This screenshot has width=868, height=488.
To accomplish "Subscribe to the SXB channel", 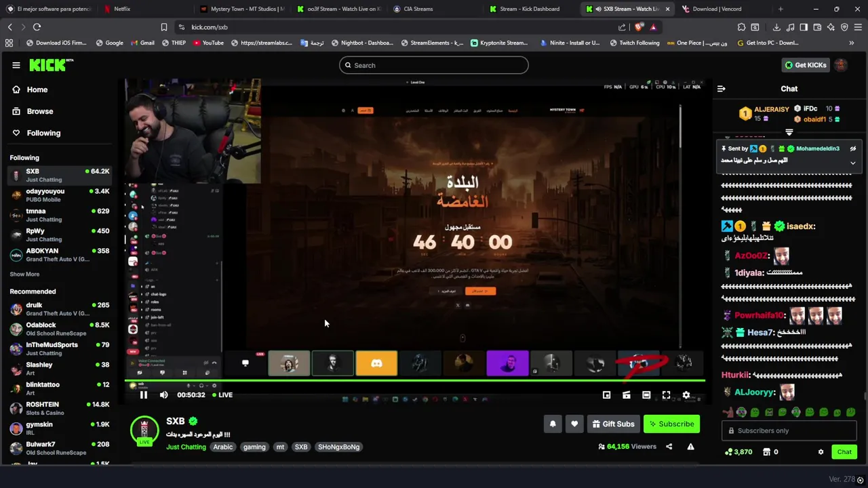I will 671,424.
